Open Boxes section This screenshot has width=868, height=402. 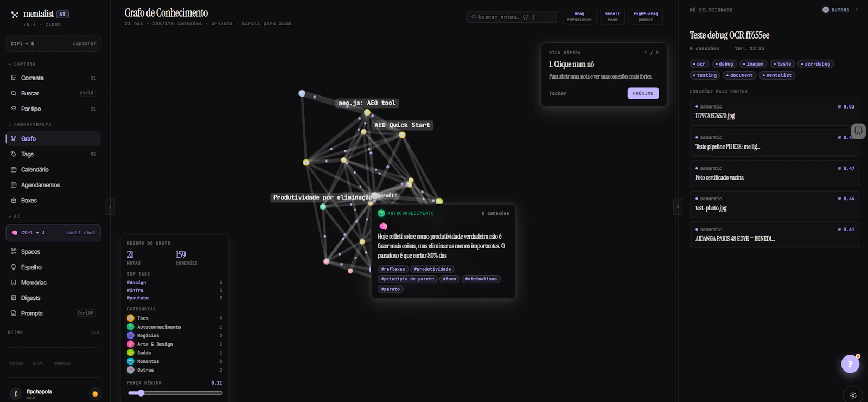point(53,201)
